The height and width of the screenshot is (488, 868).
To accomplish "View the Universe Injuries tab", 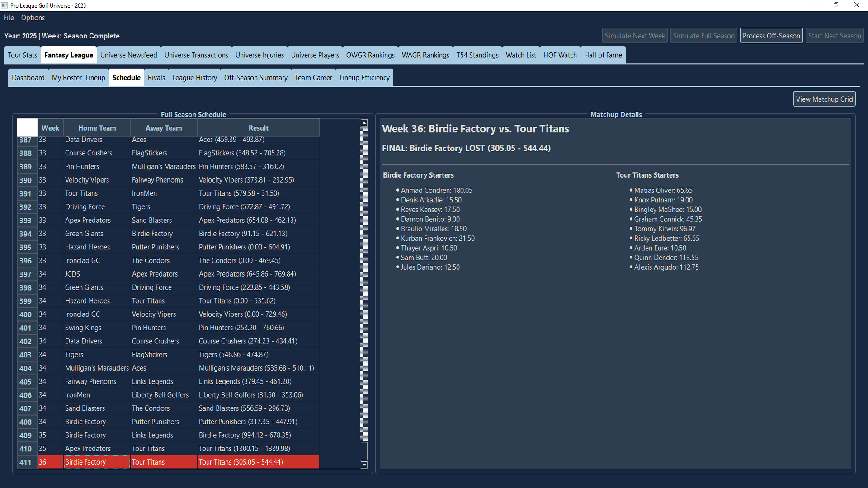I will coord(259,55).
